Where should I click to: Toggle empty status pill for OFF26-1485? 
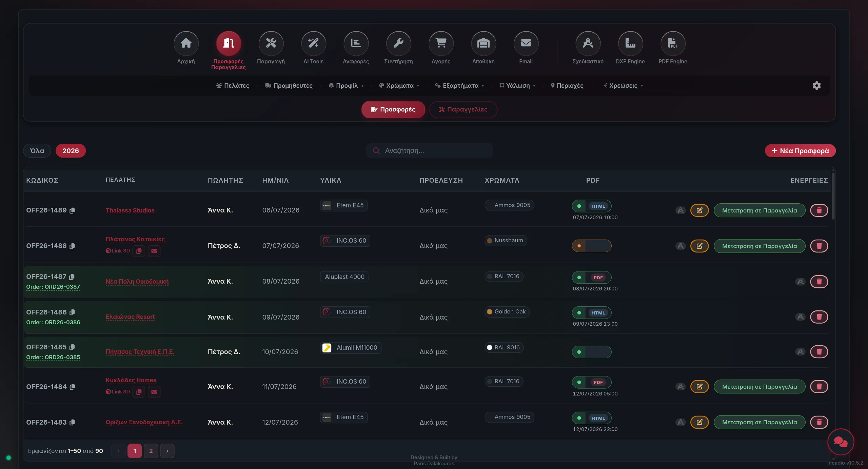coord(592,352)
